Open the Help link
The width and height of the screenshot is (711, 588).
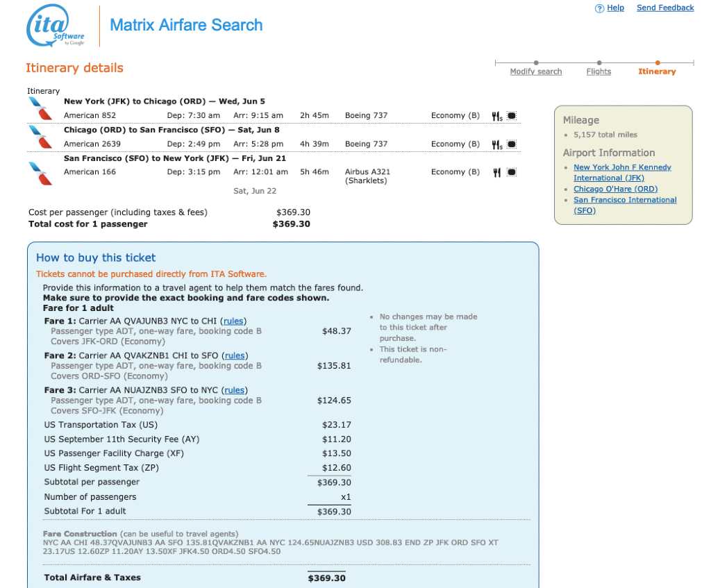(x=615, y=8)
